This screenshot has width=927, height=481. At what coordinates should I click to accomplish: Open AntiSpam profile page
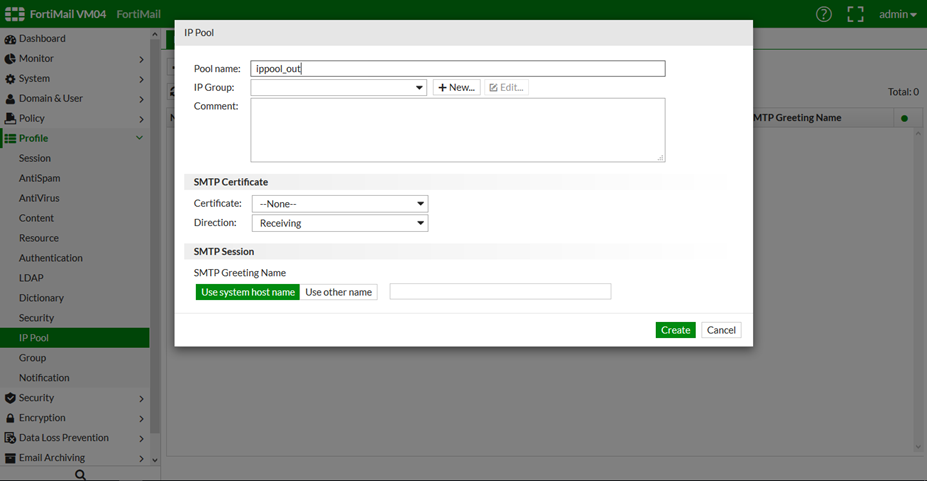pos(39,178)
